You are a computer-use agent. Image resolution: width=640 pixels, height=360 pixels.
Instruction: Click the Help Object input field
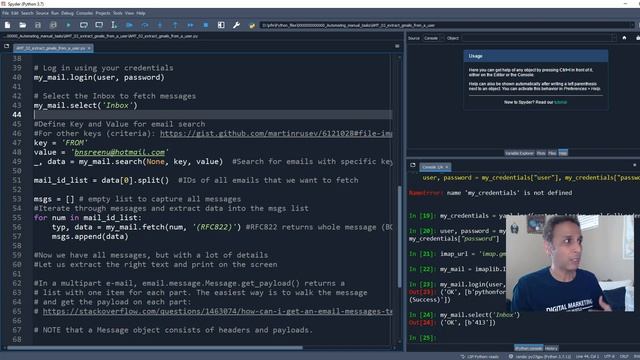click(538, 38)
